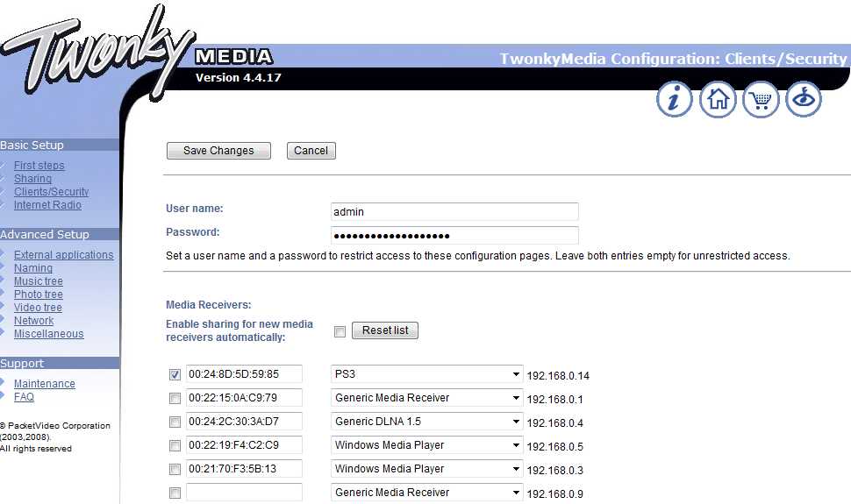Go to home via house icon

(x=718, y=99)
